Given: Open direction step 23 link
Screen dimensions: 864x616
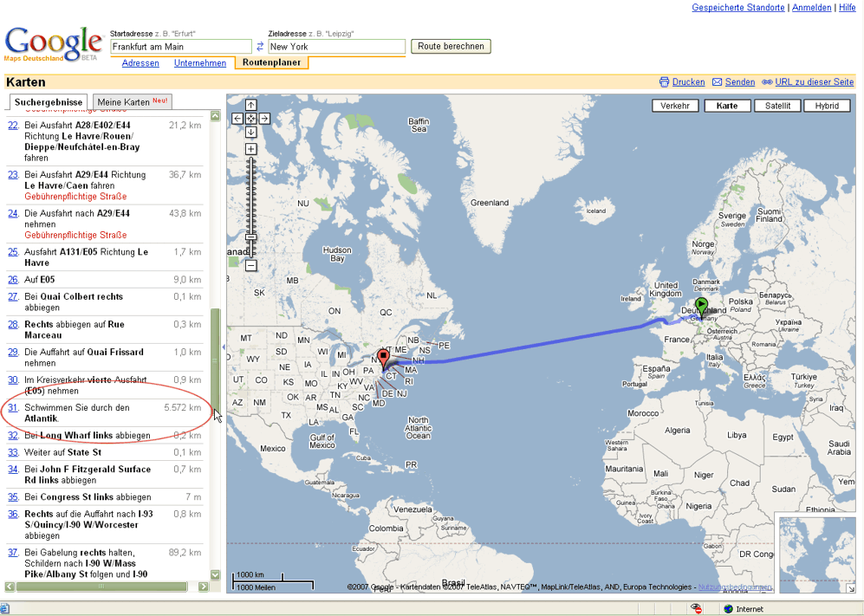Looking at the screenshot, I should coord(13,175).
